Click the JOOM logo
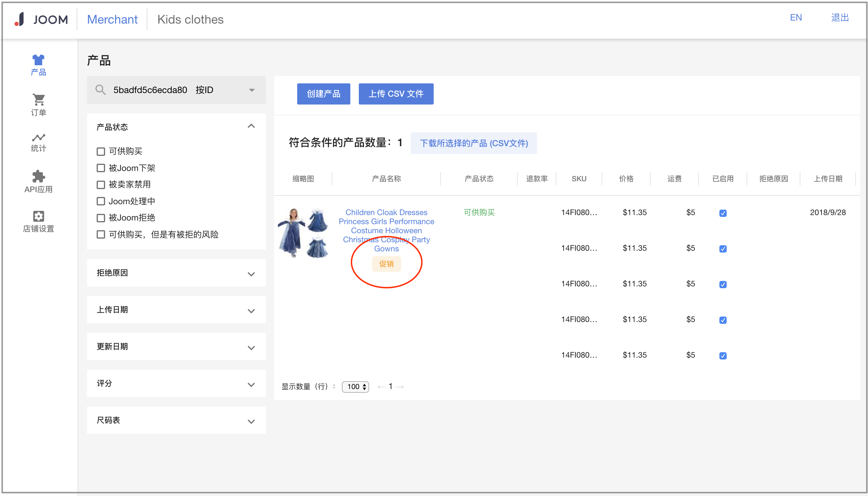The image size is (868, 496). (40, 19)
